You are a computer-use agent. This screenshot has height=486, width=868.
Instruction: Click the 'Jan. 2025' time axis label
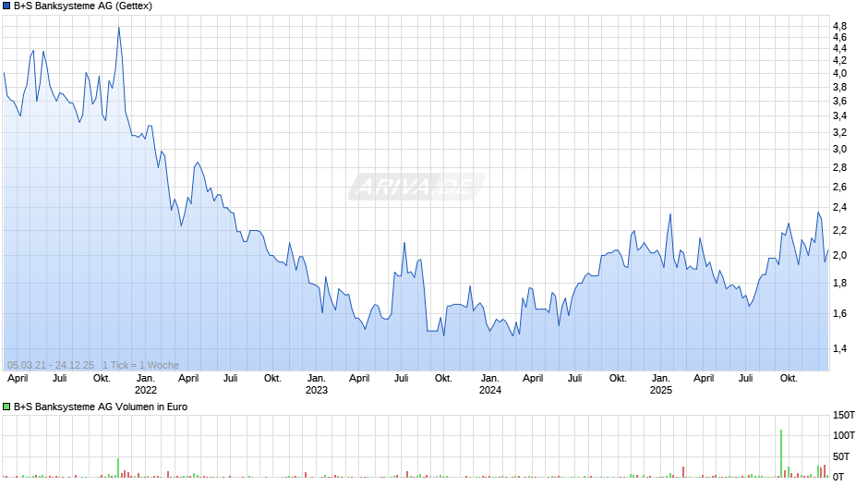[x=661, y=384]
